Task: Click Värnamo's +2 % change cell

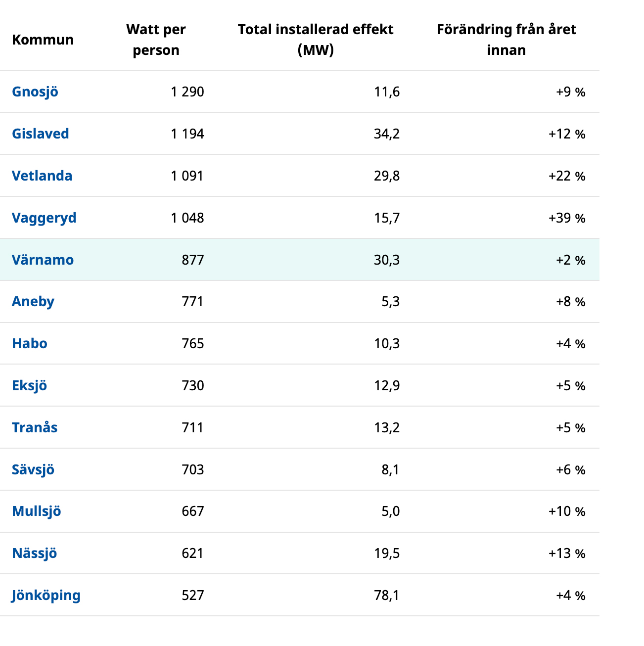Action: (x=570, y=260)
